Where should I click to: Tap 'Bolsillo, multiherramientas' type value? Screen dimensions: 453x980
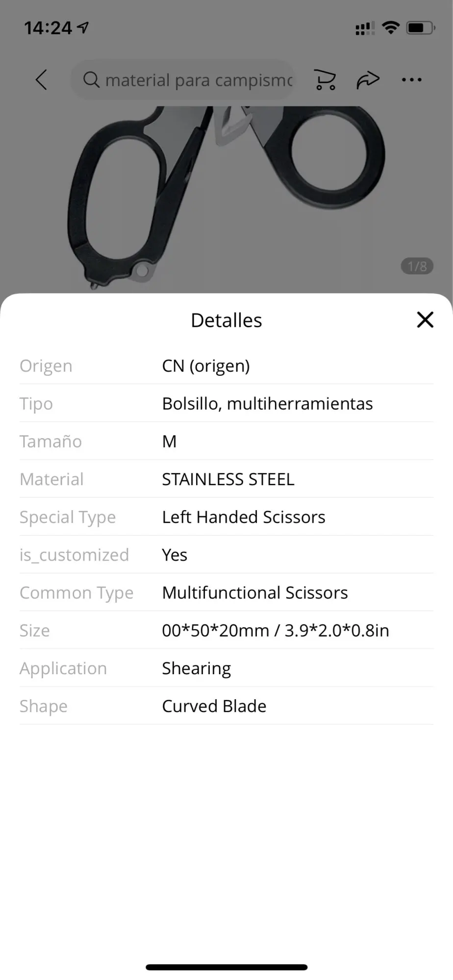[x=267, y=404]
